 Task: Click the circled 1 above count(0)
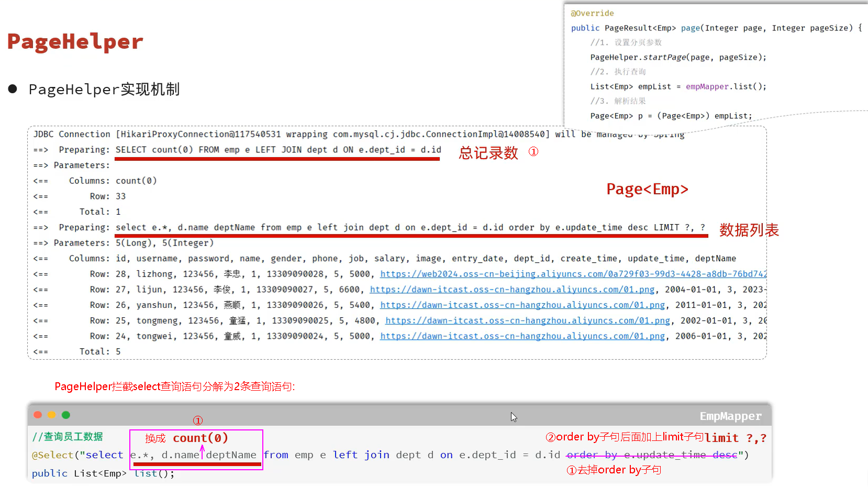coord(197,420)
